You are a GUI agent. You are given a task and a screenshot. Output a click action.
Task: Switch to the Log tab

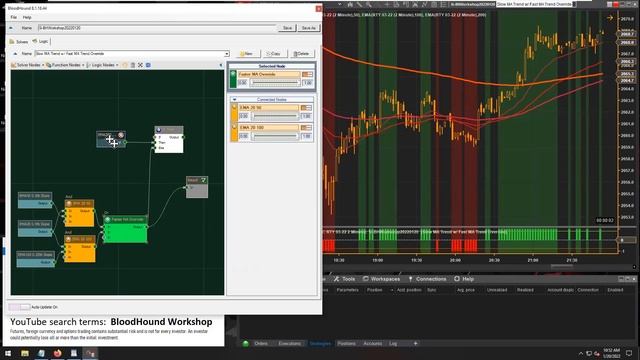pyautogui.click(x=393, y=344)
